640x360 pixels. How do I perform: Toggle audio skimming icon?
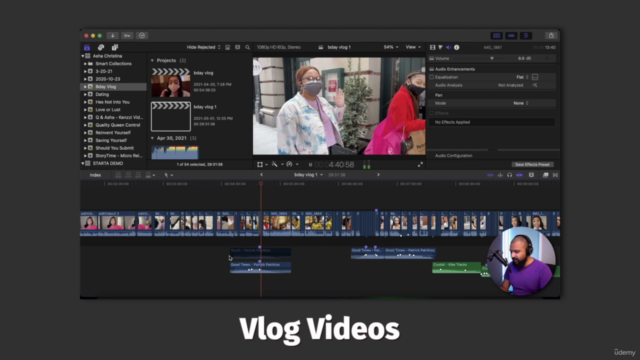[x=500, y=175]
